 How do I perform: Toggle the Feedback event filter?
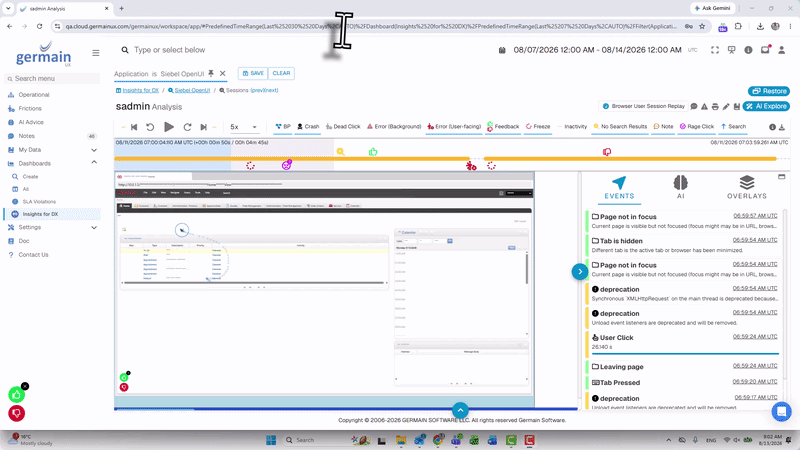503,127
